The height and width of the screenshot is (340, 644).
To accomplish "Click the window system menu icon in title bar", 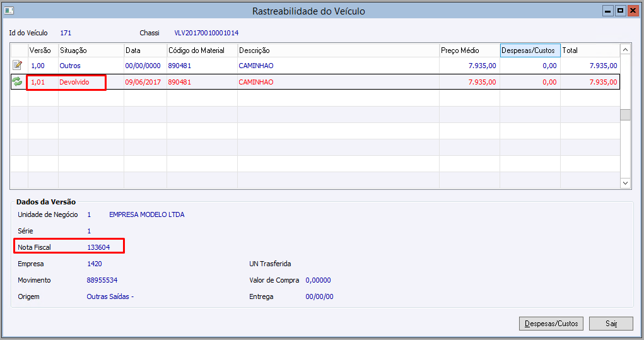I will (x=9, y=10).
